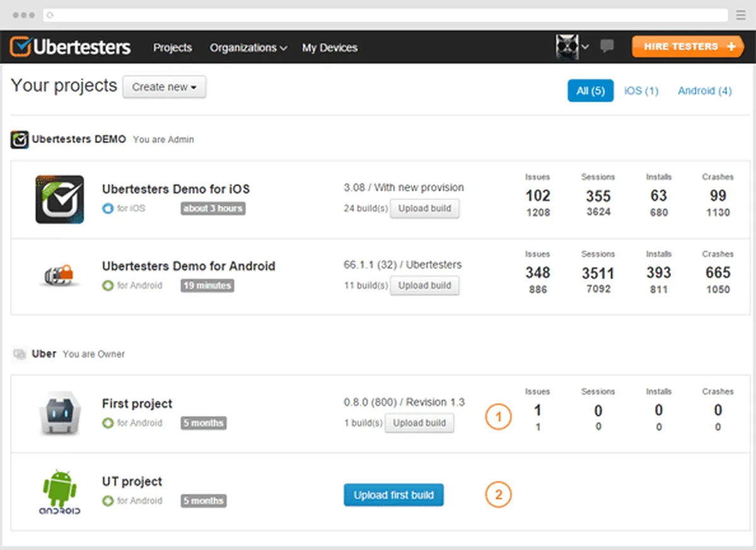Upload build for Ubertesters Demo for Android

(x=425, y=285)
